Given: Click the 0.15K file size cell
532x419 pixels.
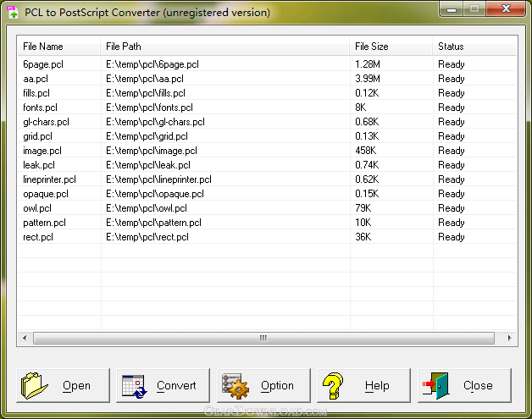Looking at the screenshot, I should [x=367, y=194].
